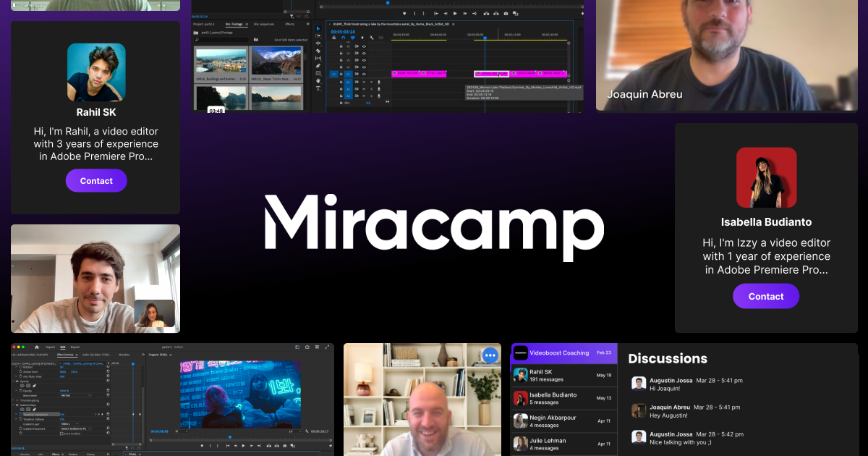Enable the Invert Gradient checkbox
Viewport: 868px width, 456px height.
click(61, 434)
